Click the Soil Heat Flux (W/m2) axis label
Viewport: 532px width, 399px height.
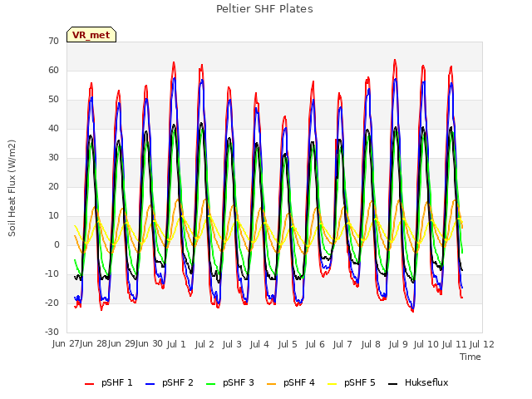coord(12,188)
